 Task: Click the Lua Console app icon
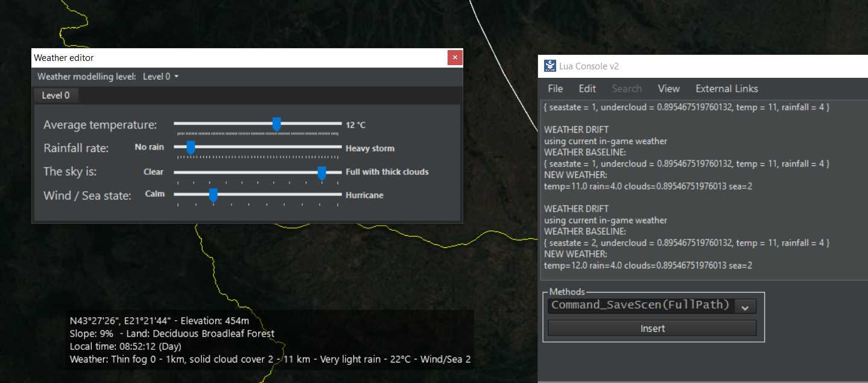coord(550,66)
